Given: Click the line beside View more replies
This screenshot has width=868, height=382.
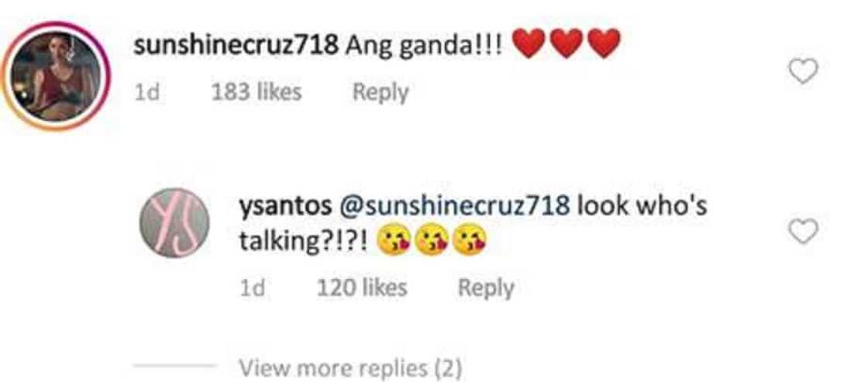Looking at the screenshot, I should tap(176, 366).
